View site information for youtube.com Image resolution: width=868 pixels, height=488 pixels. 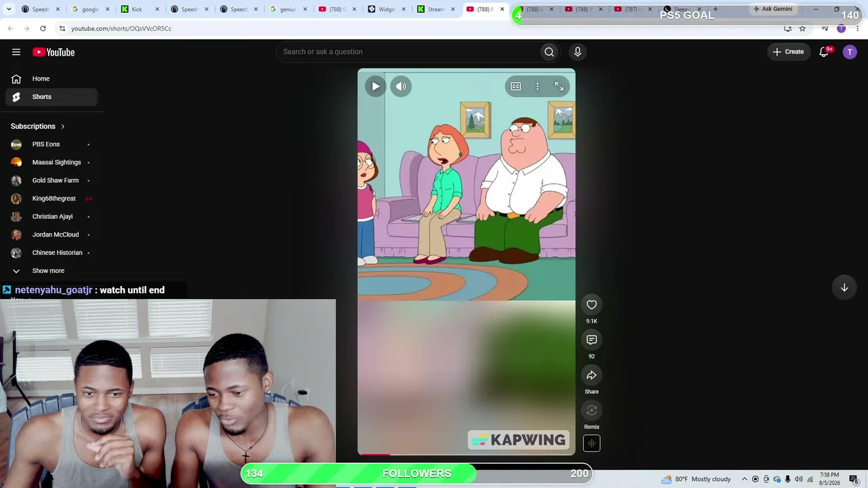62,28
